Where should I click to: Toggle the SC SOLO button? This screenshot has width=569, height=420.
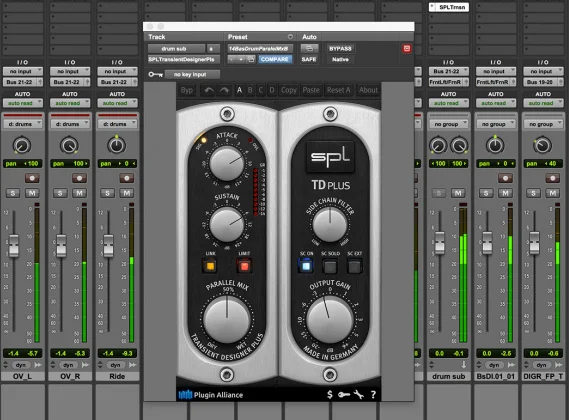point(330,267)
